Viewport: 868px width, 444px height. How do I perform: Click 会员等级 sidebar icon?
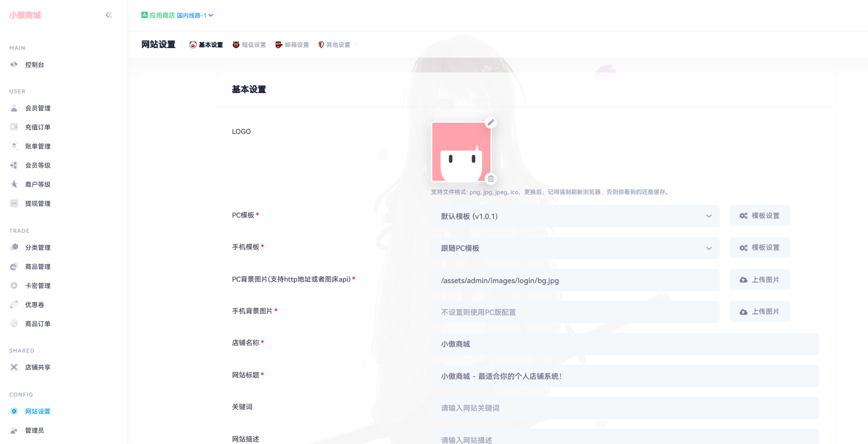[x=14, y=165]
